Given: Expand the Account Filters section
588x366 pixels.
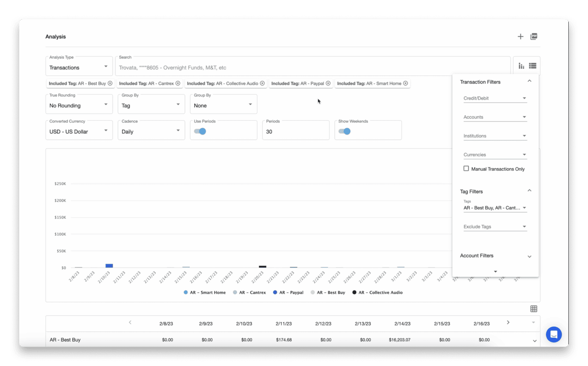Looking at the screenshot, I should click(530, 256).
